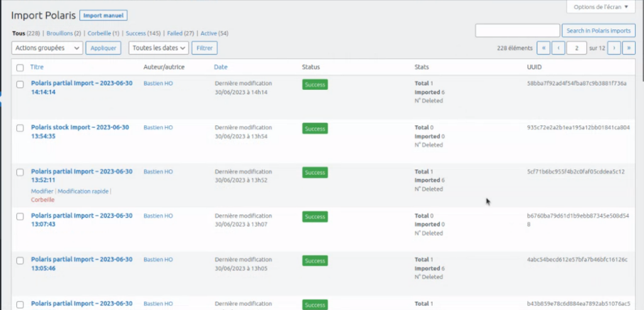This screenshot has height=310, width=644.
Task: Go to the previous page arrow
Action: (558, 48)
